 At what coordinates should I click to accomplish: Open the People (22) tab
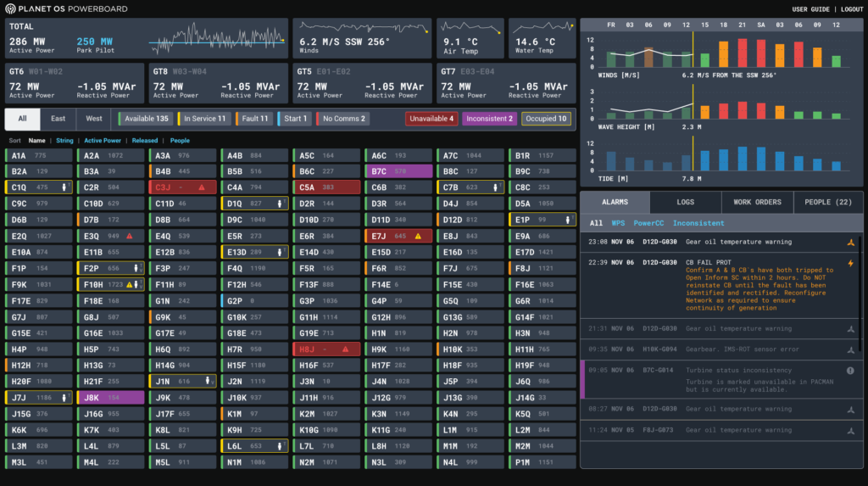pos(828,202)
